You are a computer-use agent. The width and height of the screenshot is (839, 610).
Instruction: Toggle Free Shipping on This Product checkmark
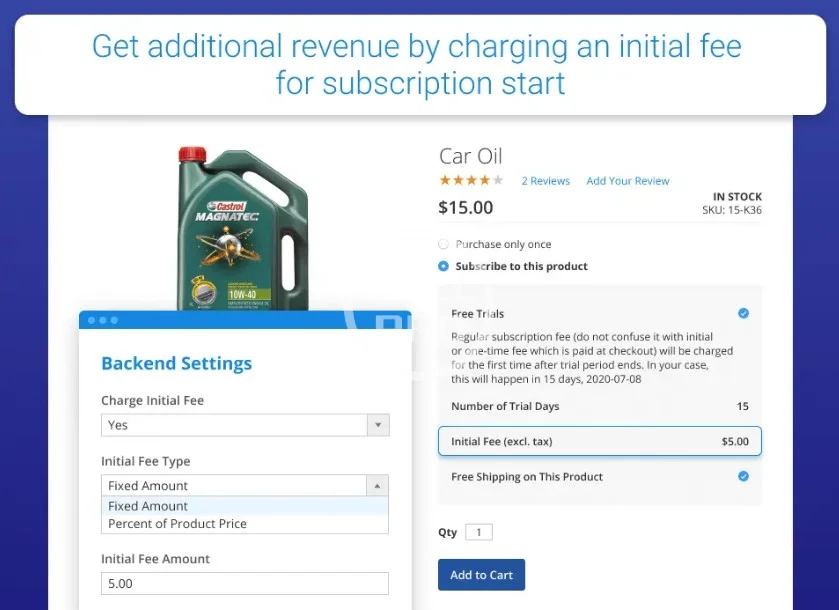coord(743,477)
